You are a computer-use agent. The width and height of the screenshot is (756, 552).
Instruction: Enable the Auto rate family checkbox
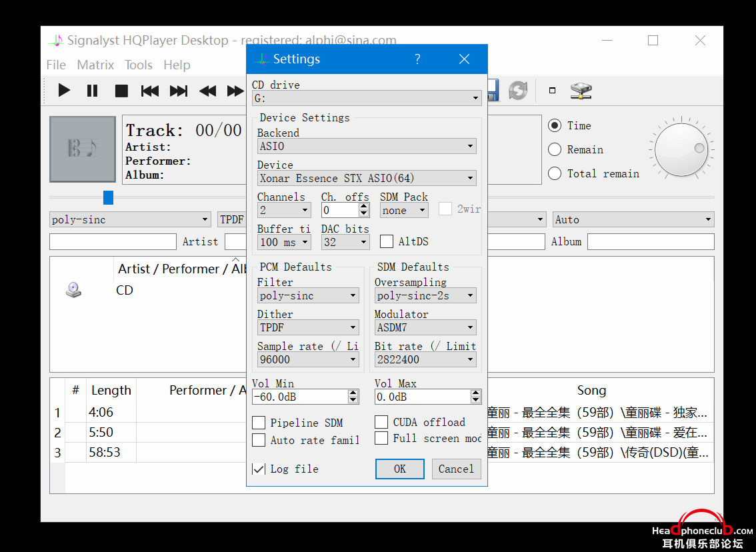(x=259, y=440)
